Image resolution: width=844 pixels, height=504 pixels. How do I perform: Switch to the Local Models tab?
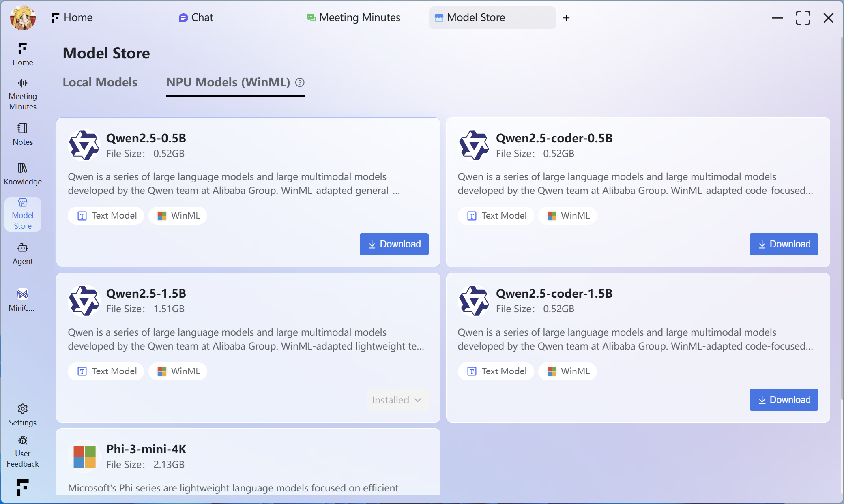coord(100,82)
